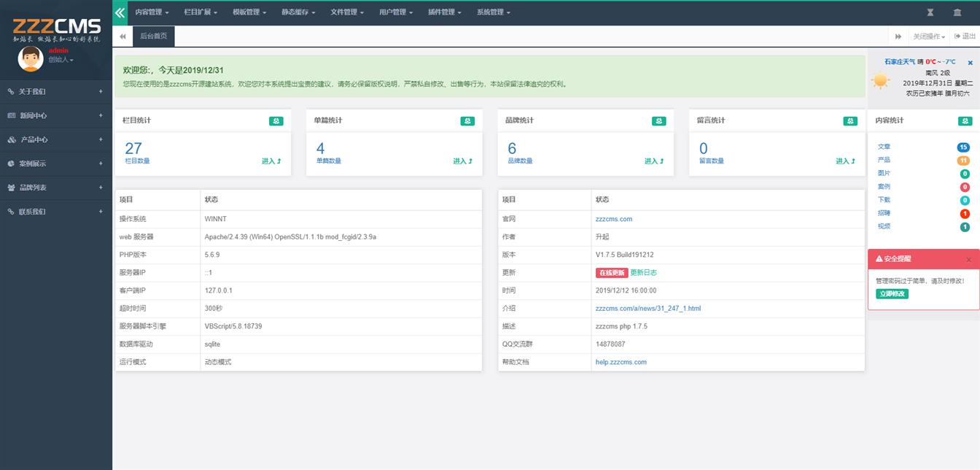This screenshot has width=980, height=470.
Task: Open the 模板管理 menu
Action: 249,12
